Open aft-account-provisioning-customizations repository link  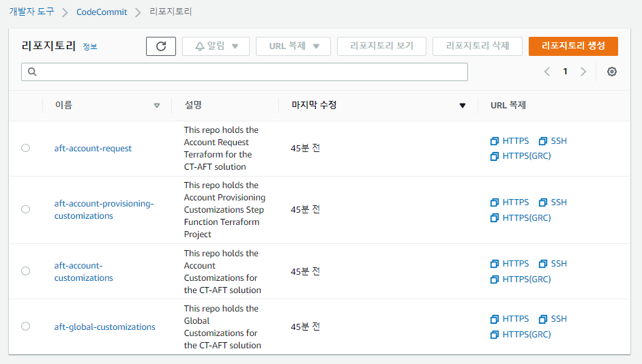coord(104,209)
